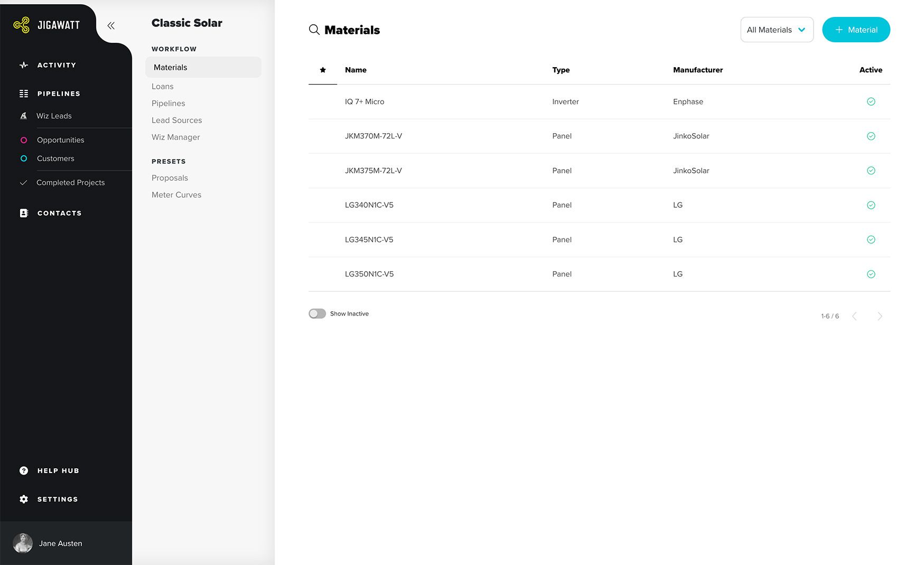The width and height of the screenshot is (924, 565).
Task: Click Jane Austen user name
Action: pyautogui.click(x=60, y=543)
